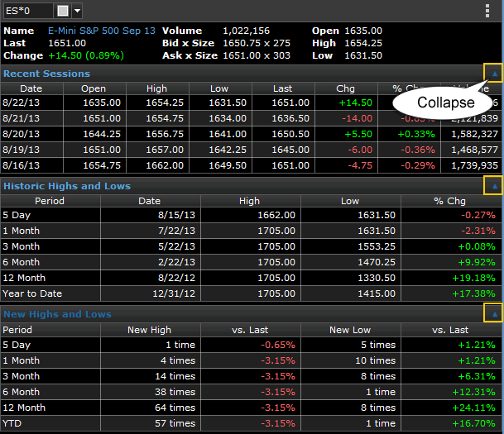Select the 8/21/13 session row date
The height and width of the screenshot is (434, 504).
pos(22,118)
